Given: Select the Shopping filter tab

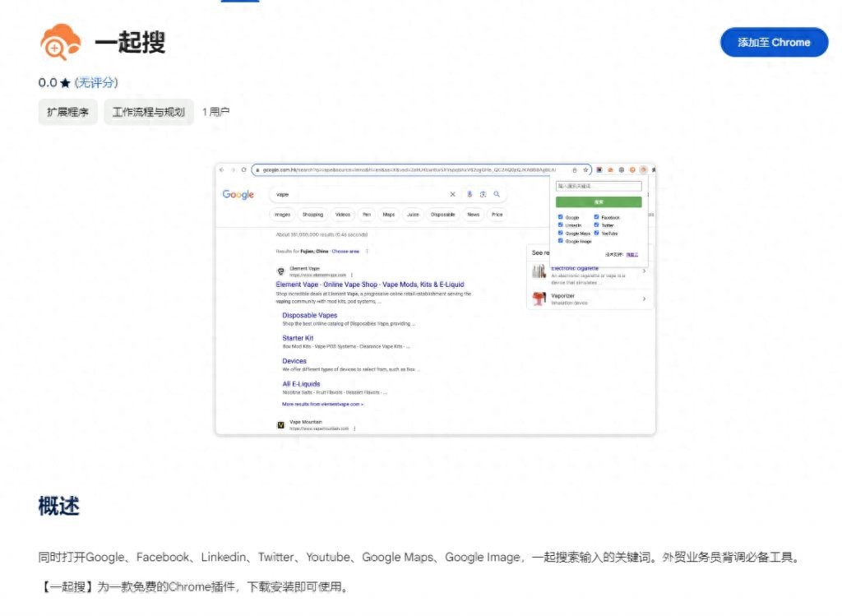Looking at the screenshot, I should (312, 215).
